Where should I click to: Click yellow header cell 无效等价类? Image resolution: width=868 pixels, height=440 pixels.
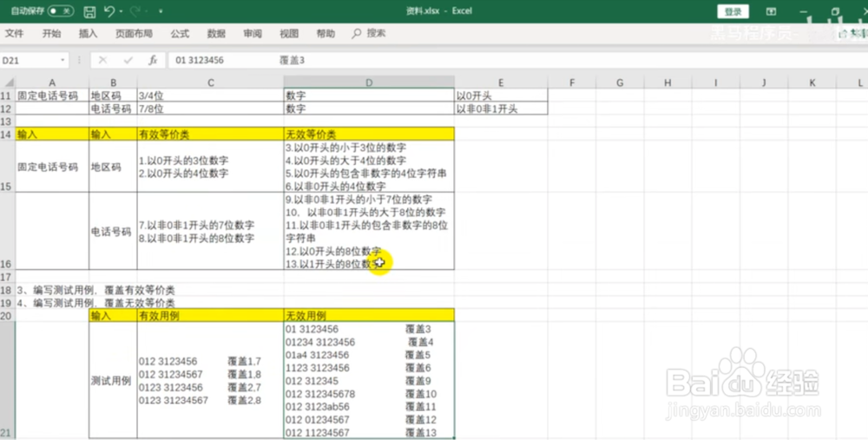click(x=369, y=134)
